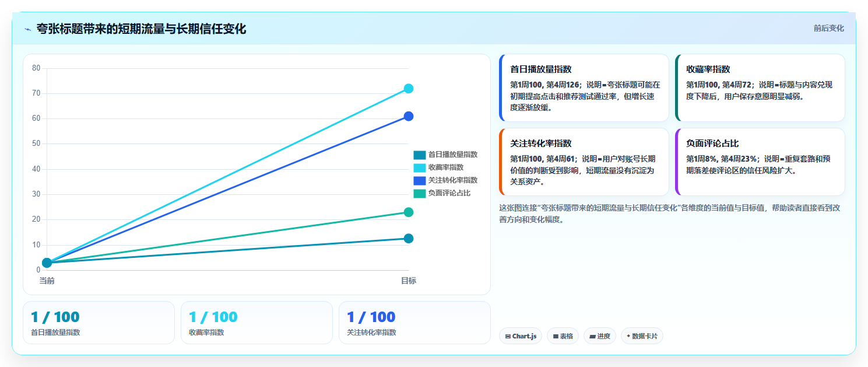Viewport: 868px width, 367px height.
Task: Click the 关注转化率指数 target point at 61
Action: 409,116
